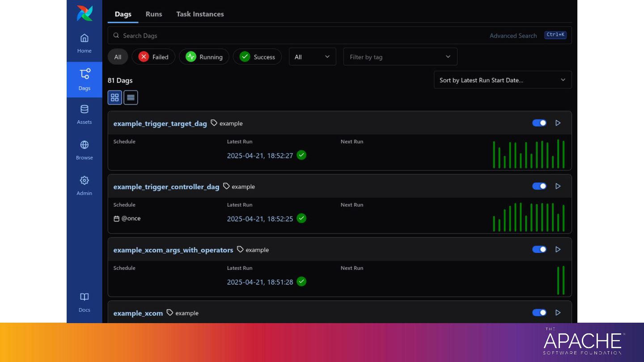The image size is (644, 362).
Task: Open the All paused-state dropdown
Action: [x=313, y=57]
